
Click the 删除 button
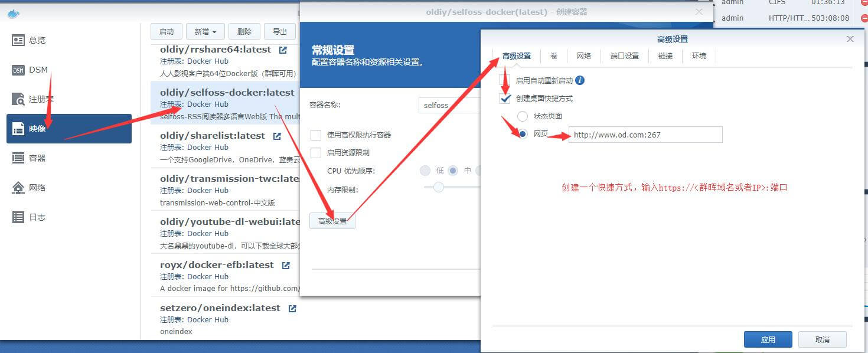[x=244, y=32]
